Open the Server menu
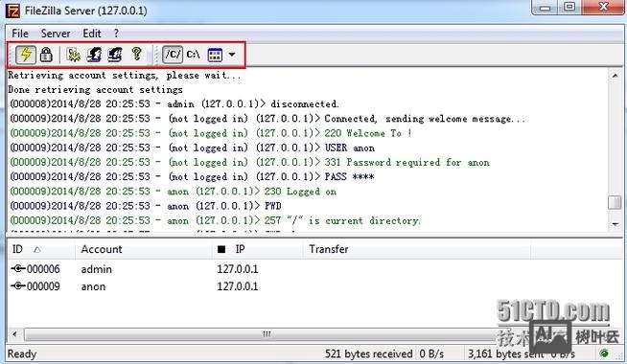 [x=56, y=34]
